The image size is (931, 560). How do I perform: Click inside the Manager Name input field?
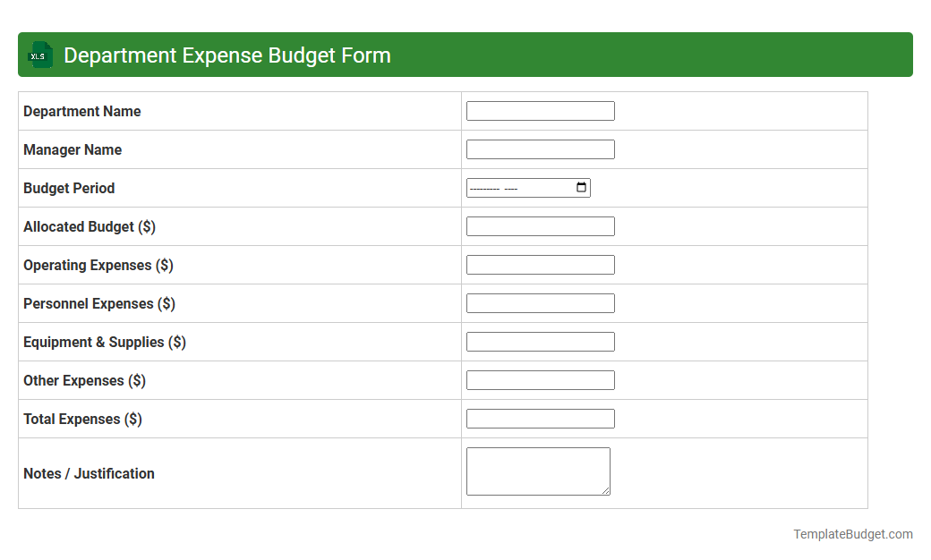[540, 148]
